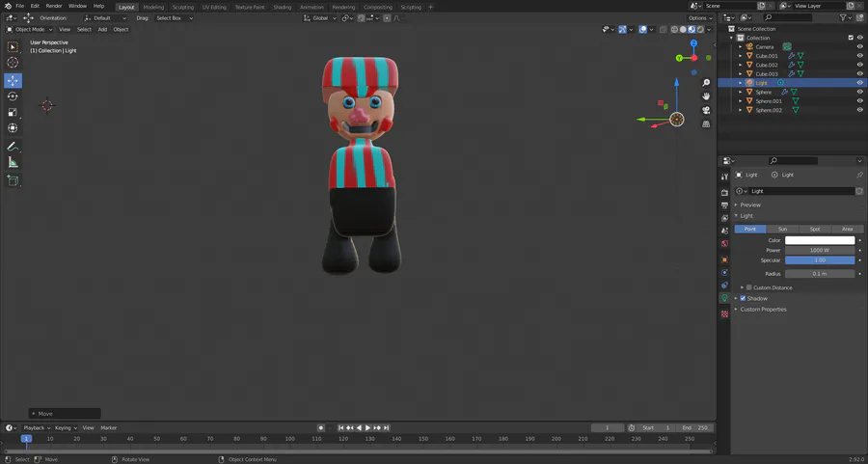
Task: Expand the Sphere.001 tree row
Action: pyautogui.click(x=741, y=101)
